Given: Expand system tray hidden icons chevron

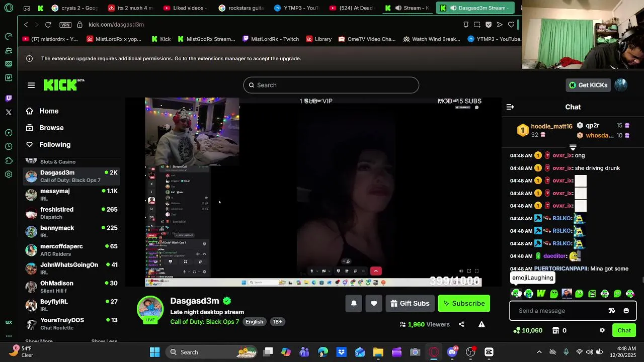Looking at the screenshot, I should (539, 352).
